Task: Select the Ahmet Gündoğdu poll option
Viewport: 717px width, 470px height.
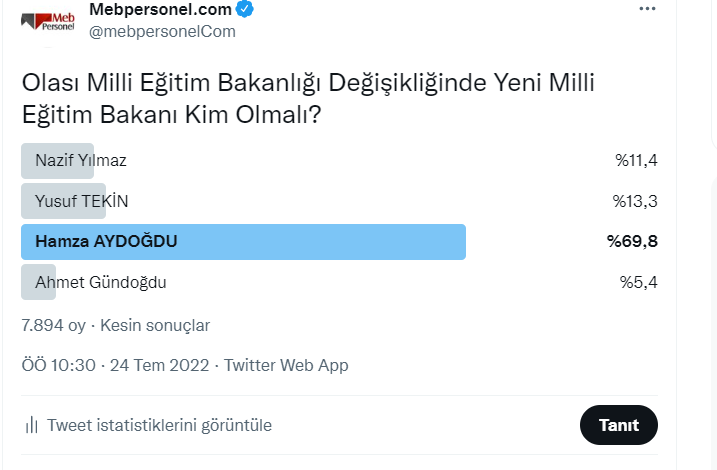Action: 100,282
